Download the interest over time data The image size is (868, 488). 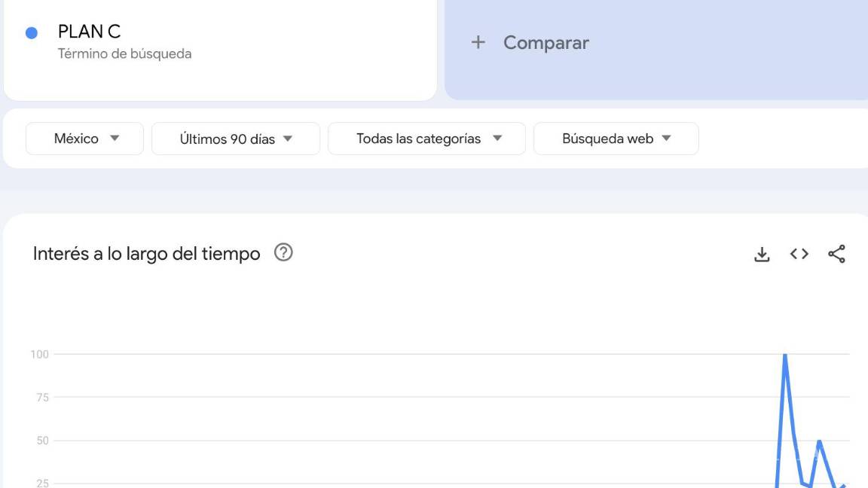pos(762,254)
